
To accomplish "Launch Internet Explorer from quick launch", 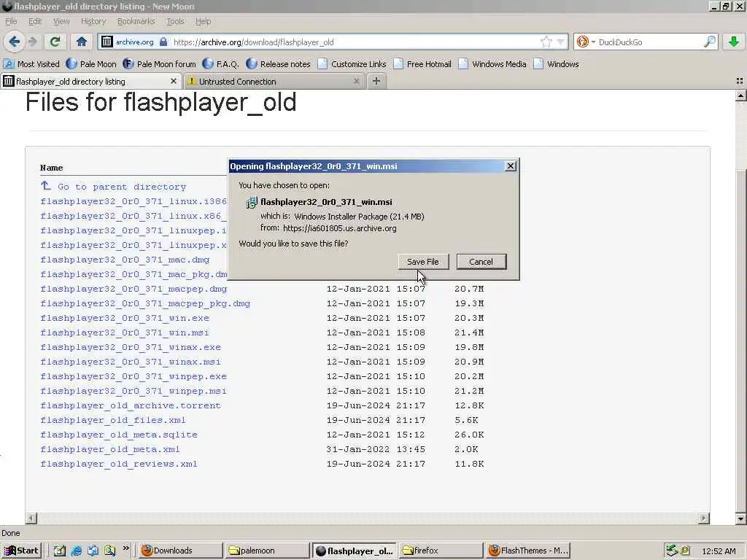I will pyautogui.click(x=76, y=551).
